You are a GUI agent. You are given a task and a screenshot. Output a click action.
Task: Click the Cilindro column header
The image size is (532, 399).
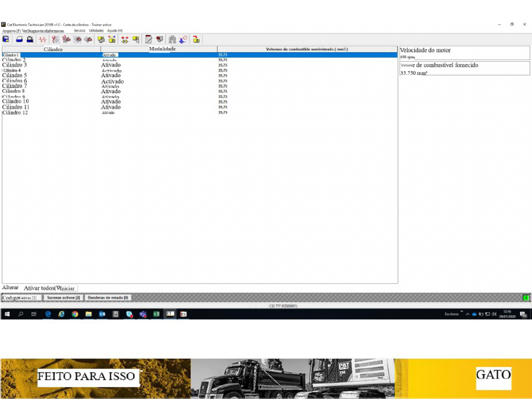point(51,49)
